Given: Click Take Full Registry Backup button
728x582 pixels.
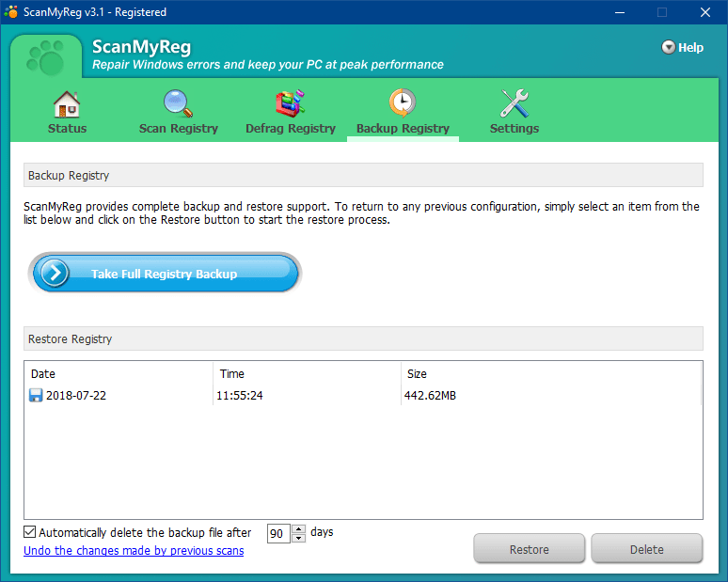Looking at the screenshot, I should point(165,274).
